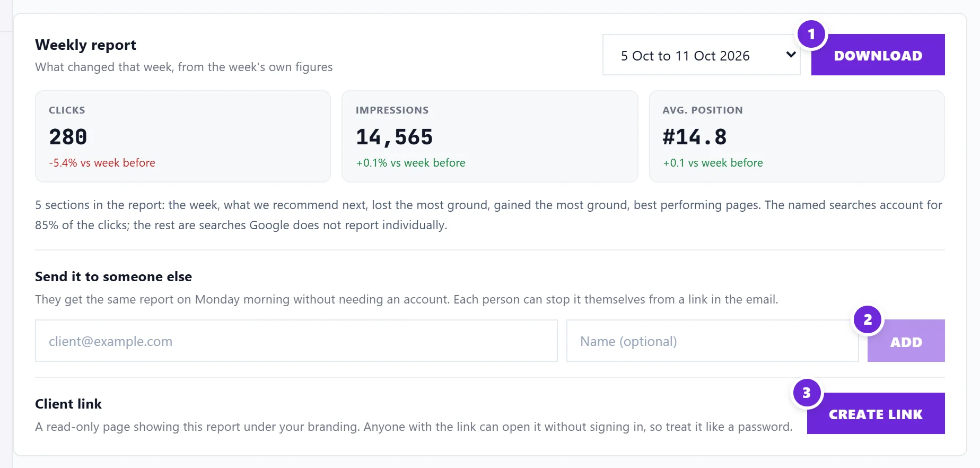The image size is (980, 468).
Task: Click the "Client link" heading
Action: click(x=68, y=404)
